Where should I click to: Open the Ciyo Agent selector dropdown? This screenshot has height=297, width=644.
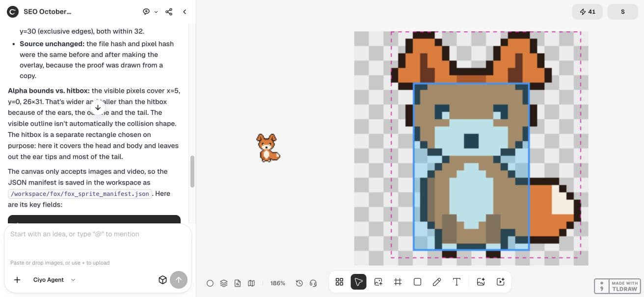[54, 280]
